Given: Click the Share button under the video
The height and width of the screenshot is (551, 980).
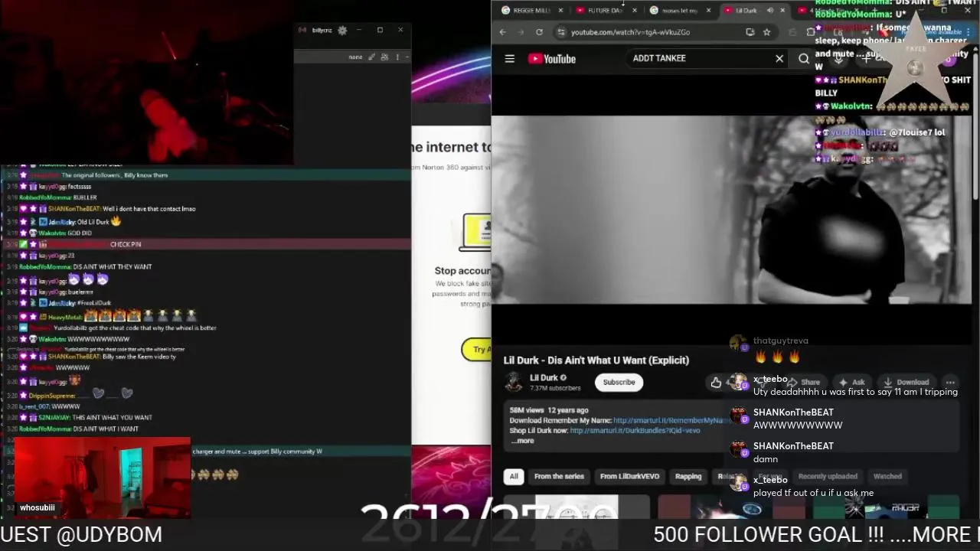Looking at the screenshot, I should [805, 382].
